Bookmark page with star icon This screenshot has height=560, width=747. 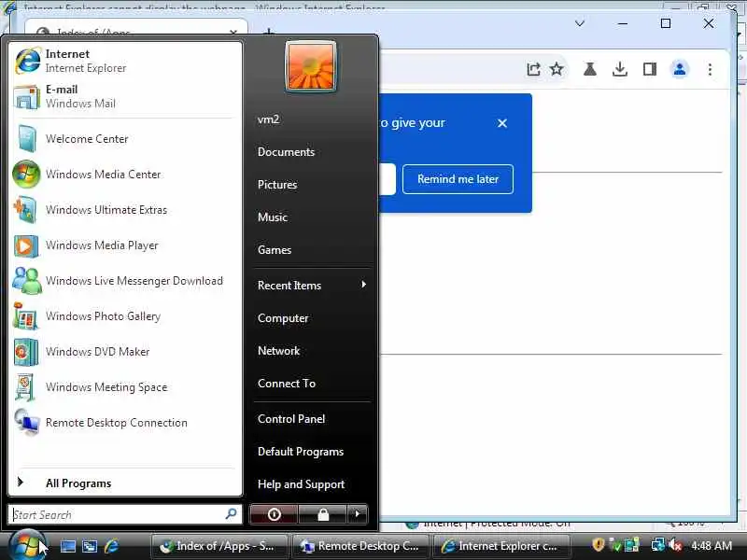(x=557, y=69)
